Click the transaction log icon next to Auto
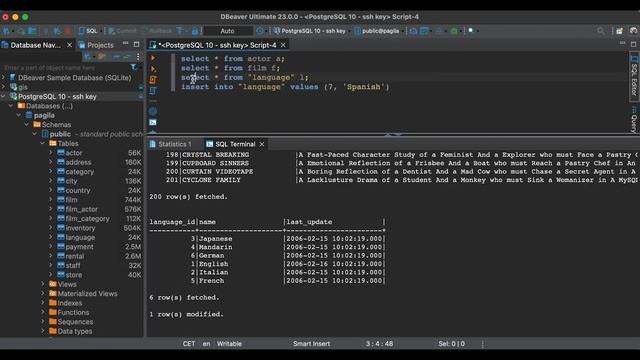 [260, 31]
